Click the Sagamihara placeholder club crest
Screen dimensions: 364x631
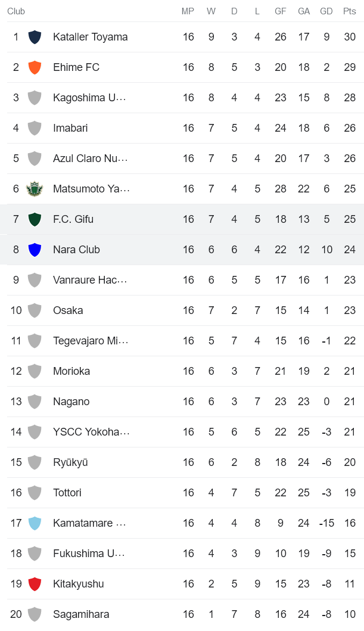35,614
